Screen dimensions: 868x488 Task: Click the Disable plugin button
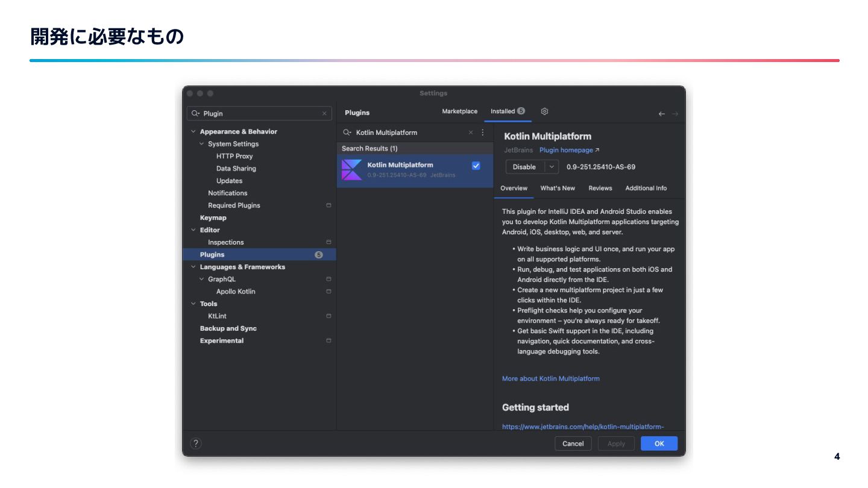point(524,167)
